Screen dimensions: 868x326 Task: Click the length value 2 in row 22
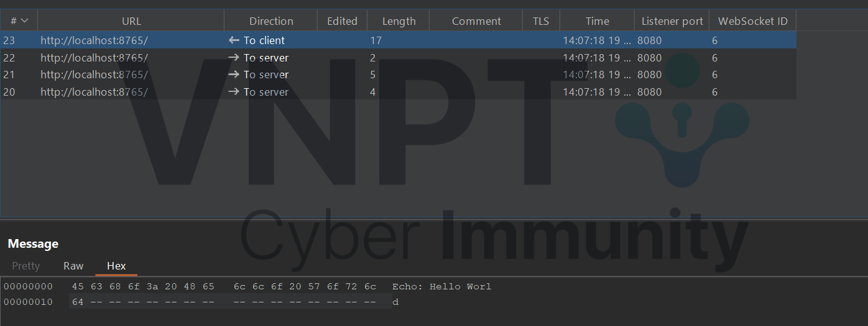click(373, 58)
